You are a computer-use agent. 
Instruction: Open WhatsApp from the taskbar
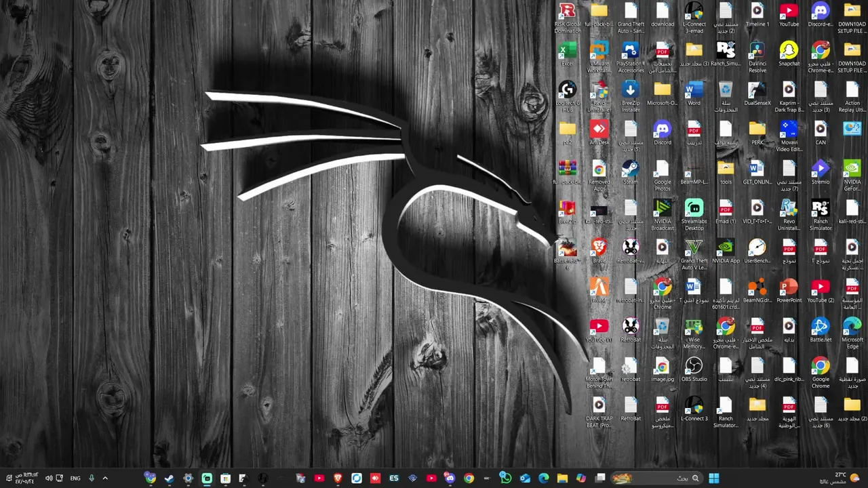click(505, 479)
